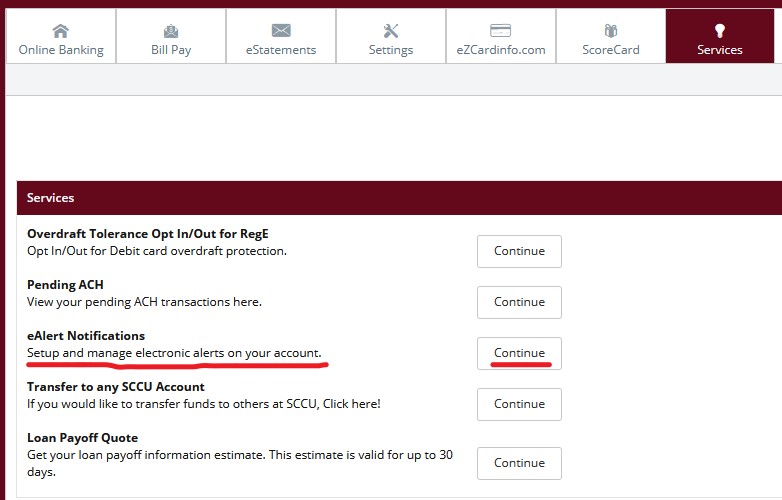Viewport: 782px width, 500px height.
Task: Go to the eStatements tab label
Action: pos(281,50)
